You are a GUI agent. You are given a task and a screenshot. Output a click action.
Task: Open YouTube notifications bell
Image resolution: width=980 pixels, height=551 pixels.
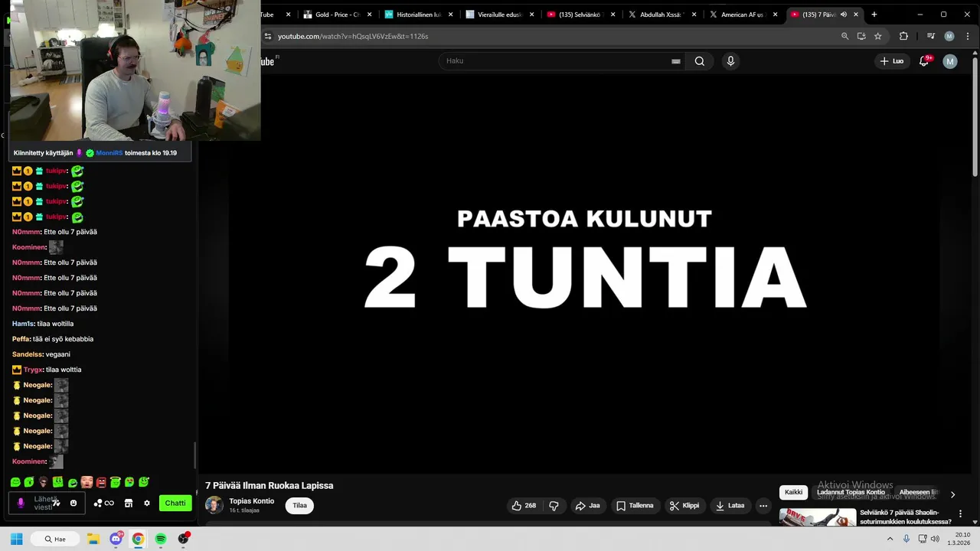[x=924, y=61]
